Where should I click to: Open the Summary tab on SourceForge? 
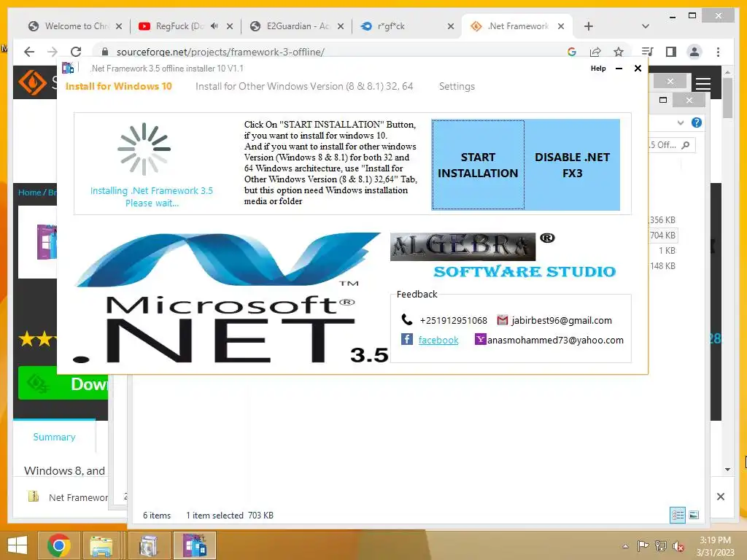pyautogui.click(x=54, y=437)
